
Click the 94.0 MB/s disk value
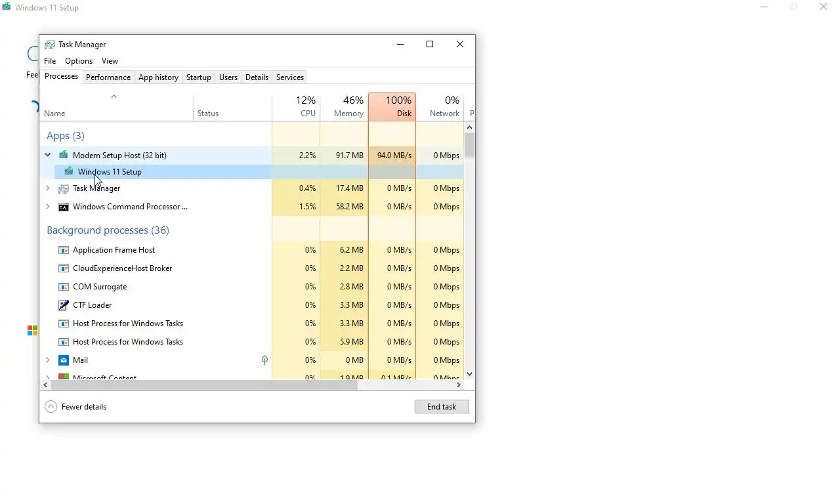point(394,156)
